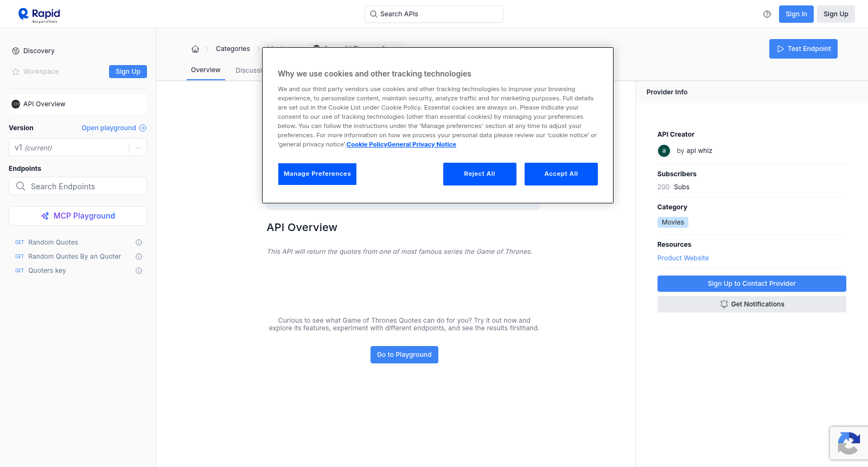Viewport: 868px width, 467px height.
Task: Click Get Notifications
Action: click(752, 304)
